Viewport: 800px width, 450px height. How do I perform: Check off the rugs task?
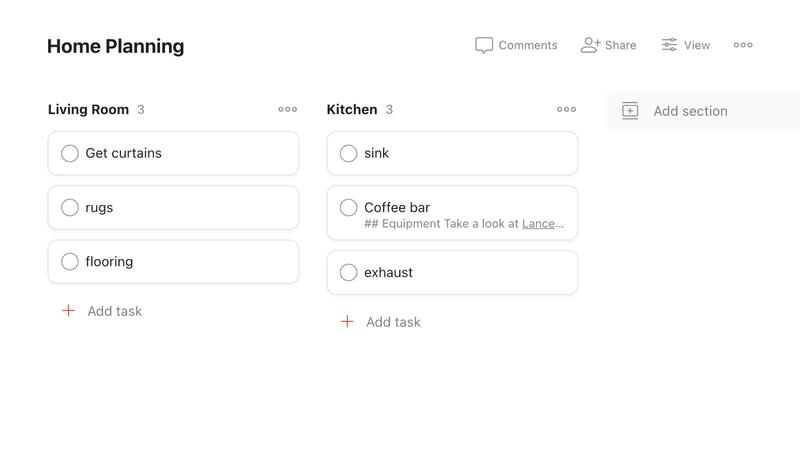[70, 208]
